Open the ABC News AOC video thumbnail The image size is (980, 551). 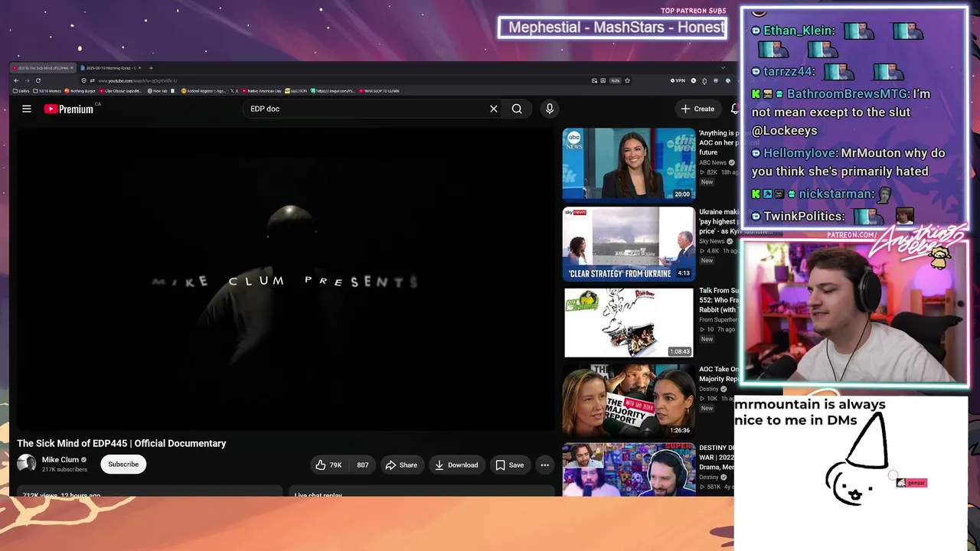tap(629, 164)
